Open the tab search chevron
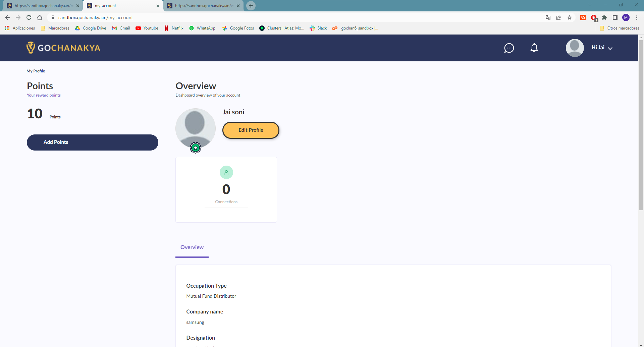The width and height of the screenshot is (644, 347). tap(590, 5)
